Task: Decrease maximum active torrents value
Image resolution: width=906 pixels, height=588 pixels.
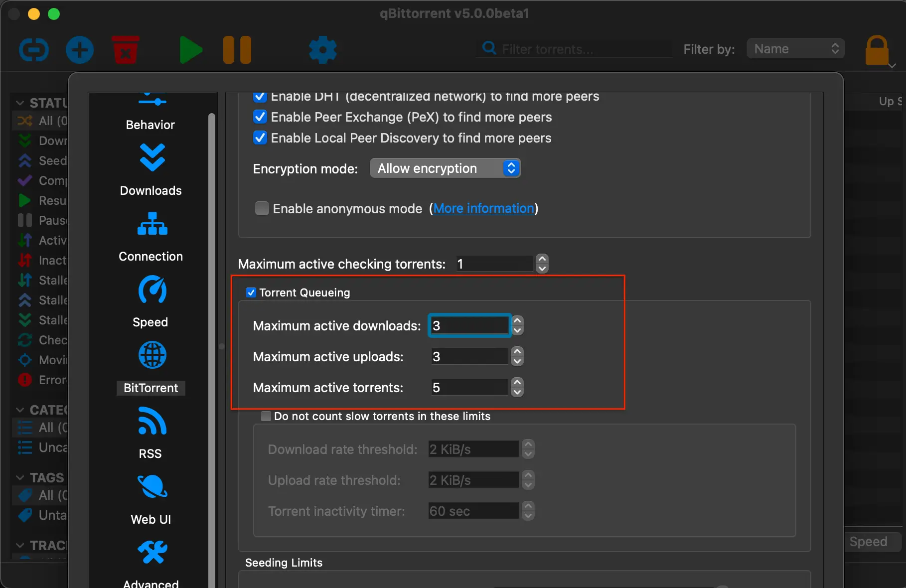Action: 517,393
